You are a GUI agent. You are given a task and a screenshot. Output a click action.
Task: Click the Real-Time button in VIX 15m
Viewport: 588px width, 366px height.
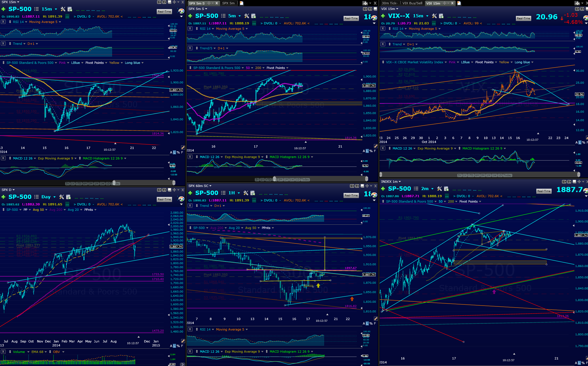[x=524, y=18]
